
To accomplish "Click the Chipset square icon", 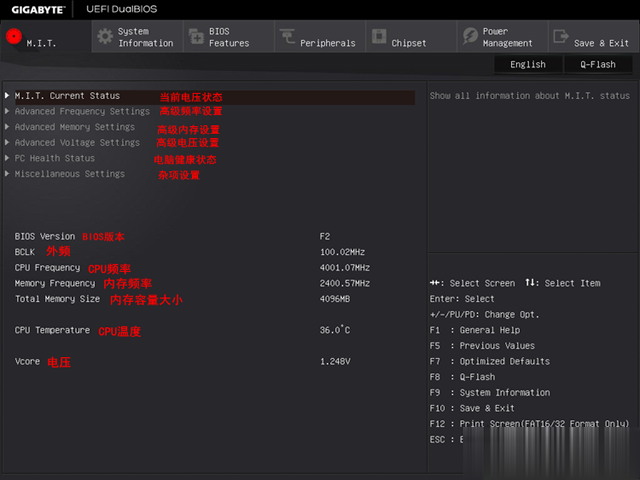I will (379, 36).
